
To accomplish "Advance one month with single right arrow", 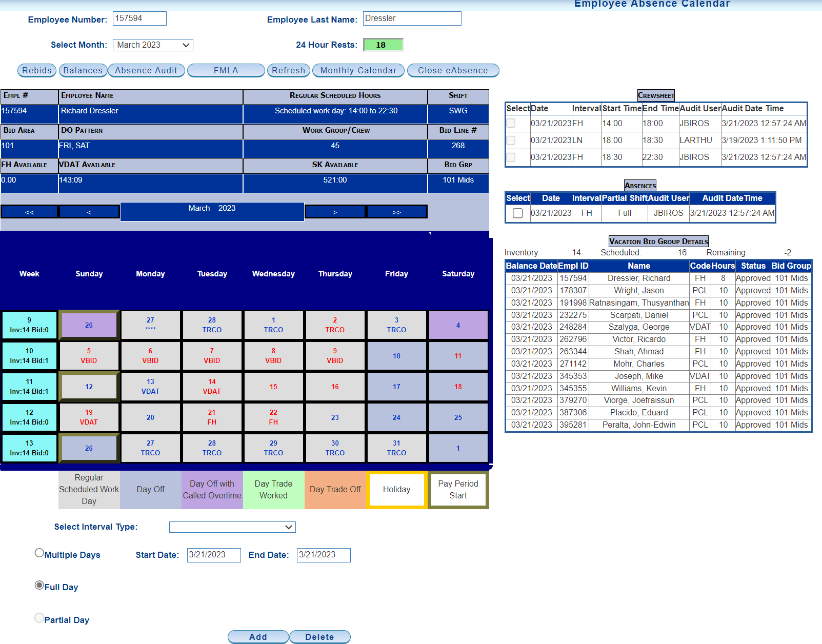I will click(335, 212).
